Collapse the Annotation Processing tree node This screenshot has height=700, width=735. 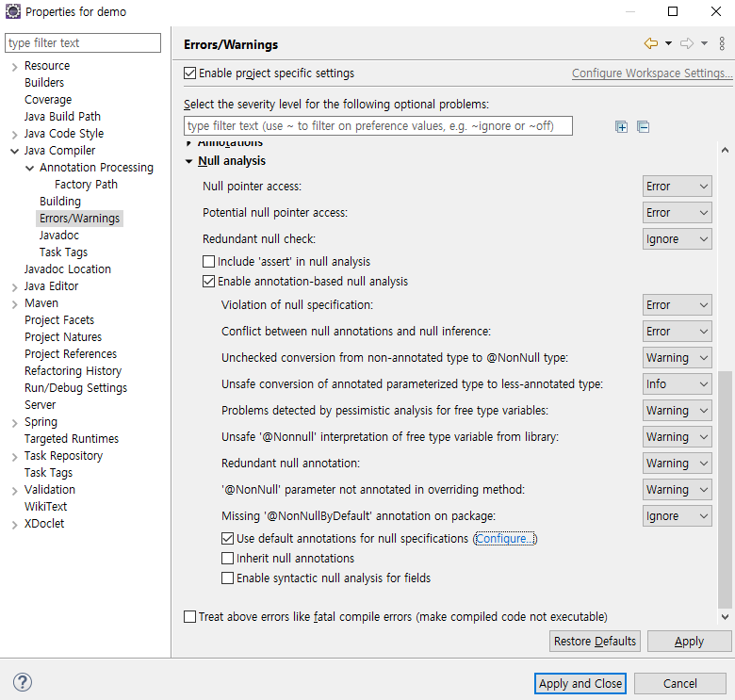[x=29, y=168]
